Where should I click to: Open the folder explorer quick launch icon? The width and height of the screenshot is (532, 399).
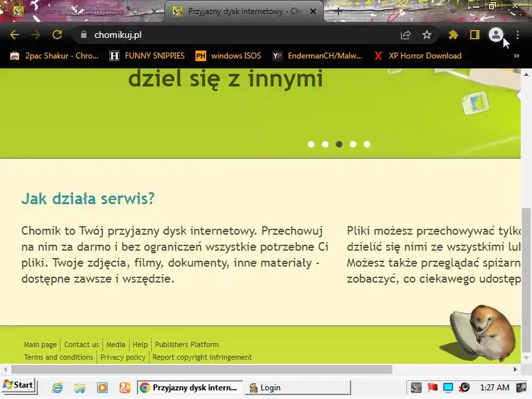pos(80,388)
